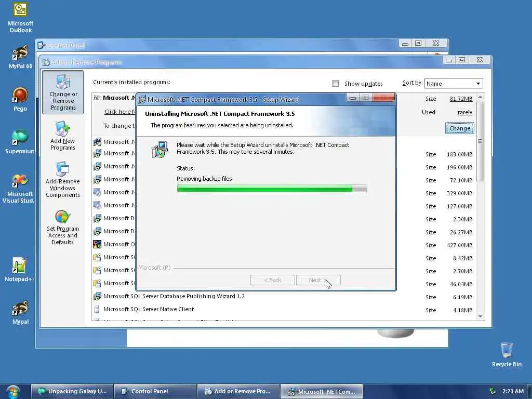Launch Supermium browser shortcut
This screenshot has width=532, height=399.
click(20, 141)
